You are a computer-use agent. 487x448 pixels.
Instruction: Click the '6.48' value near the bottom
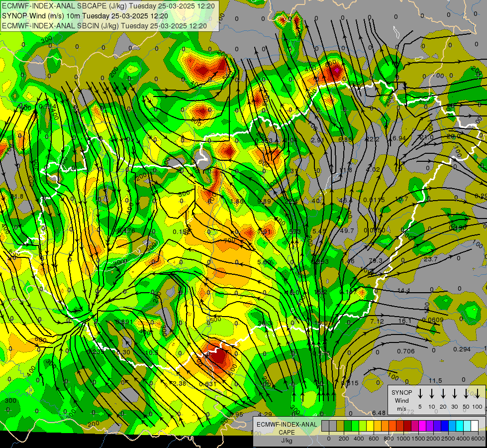point(379,413)
